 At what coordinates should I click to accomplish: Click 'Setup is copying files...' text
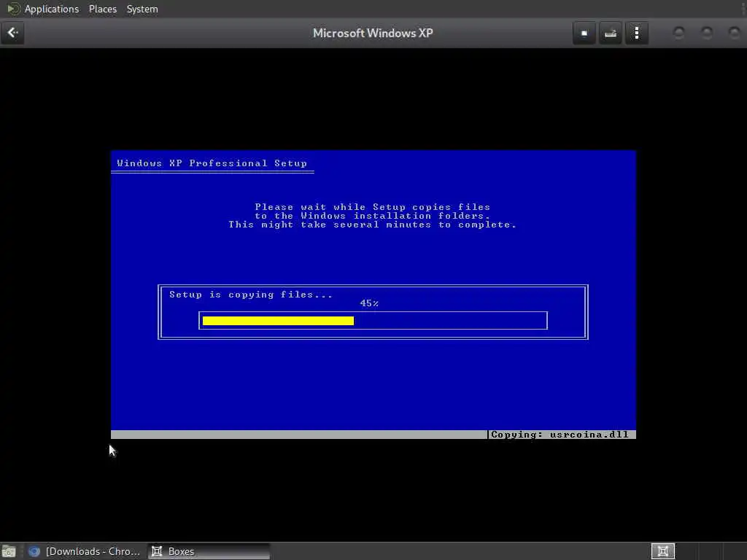[x=251, y=295]
